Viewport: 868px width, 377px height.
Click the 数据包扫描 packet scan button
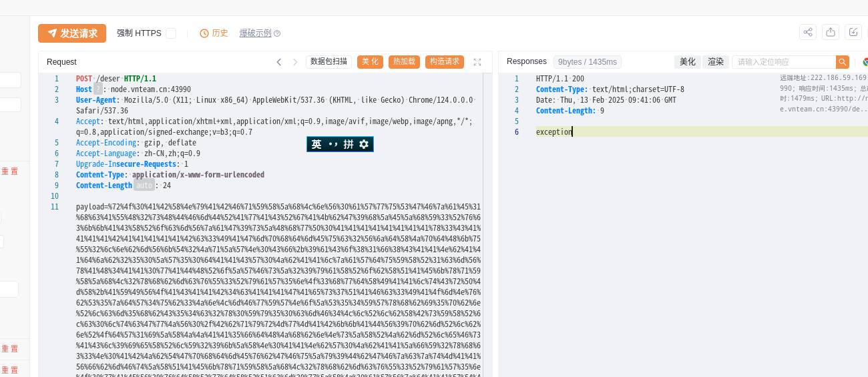(x=329, y=61)
